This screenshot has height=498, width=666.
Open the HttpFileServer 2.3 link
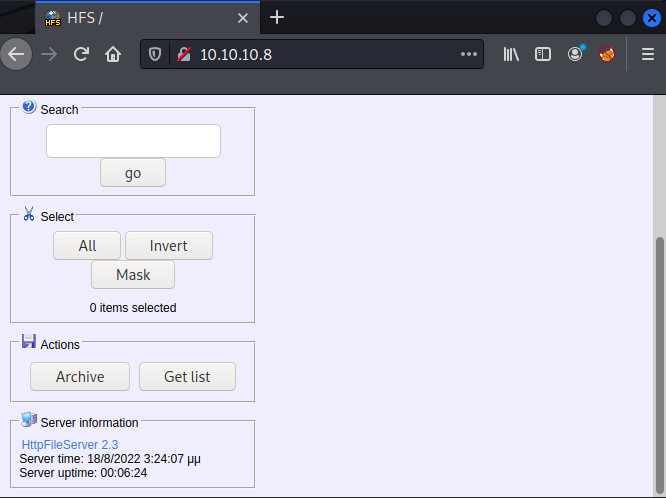click(70, 444)
